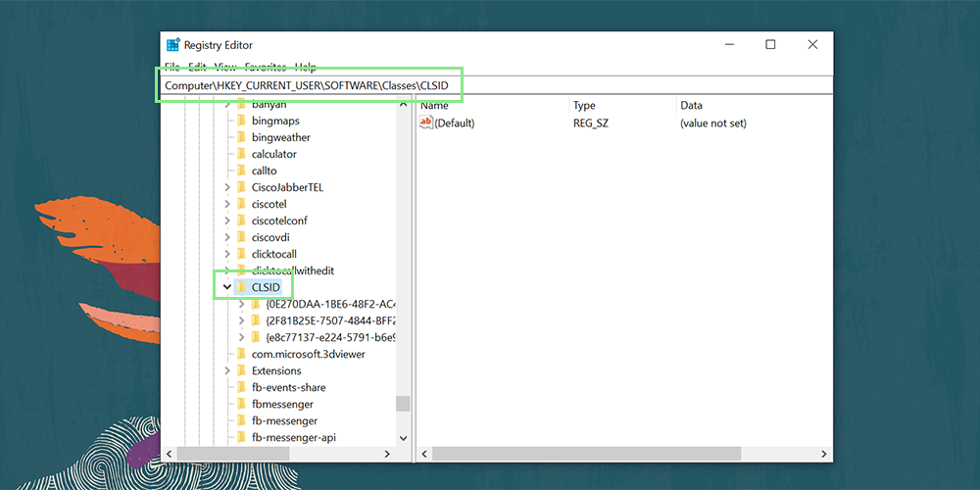Open the Favorites menu

[x=266, y=67]
